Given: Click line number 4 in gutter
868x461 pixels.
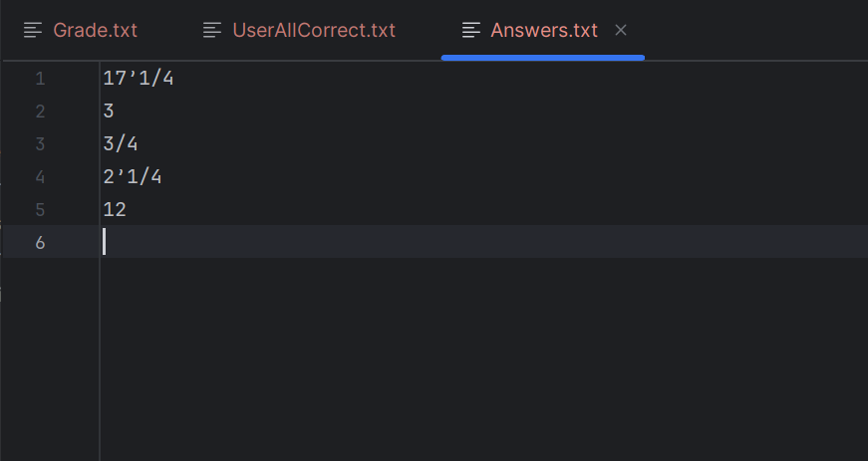Looking at the screenshot, I should [40, 177].
